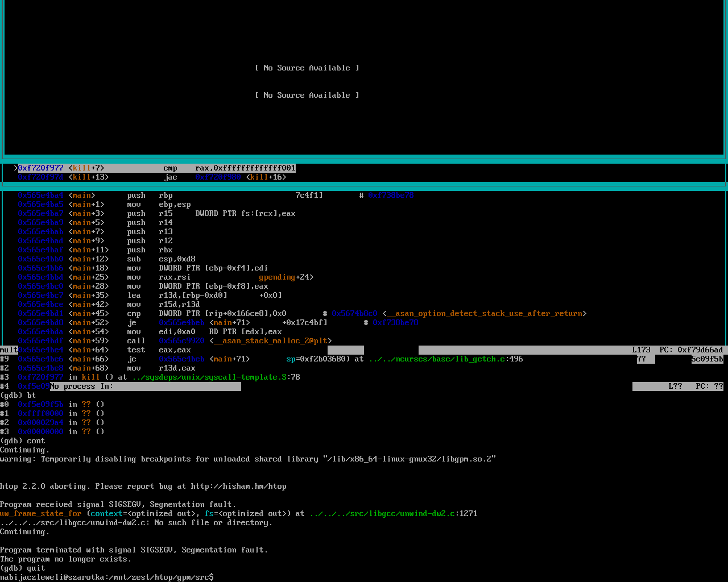
Task: Click the shell prompt at the bottom
Action: [x=107, y=577]
